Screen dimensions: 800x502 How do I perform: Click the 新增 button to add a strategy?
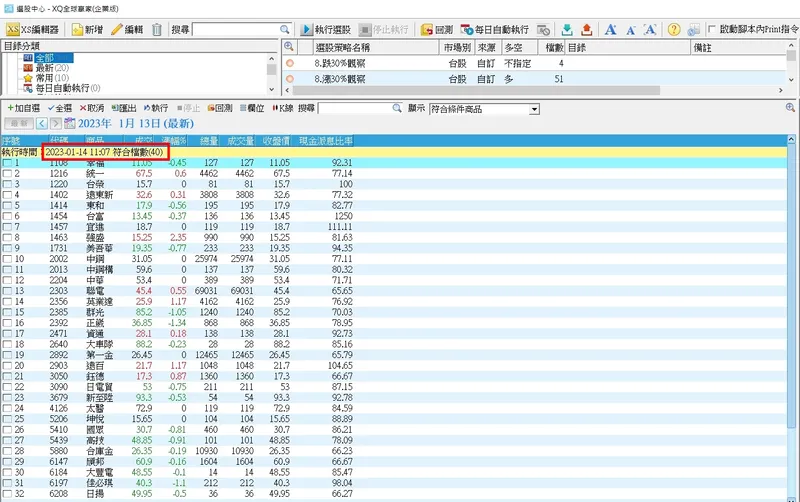pyautogui.click(x=86, y=30)
